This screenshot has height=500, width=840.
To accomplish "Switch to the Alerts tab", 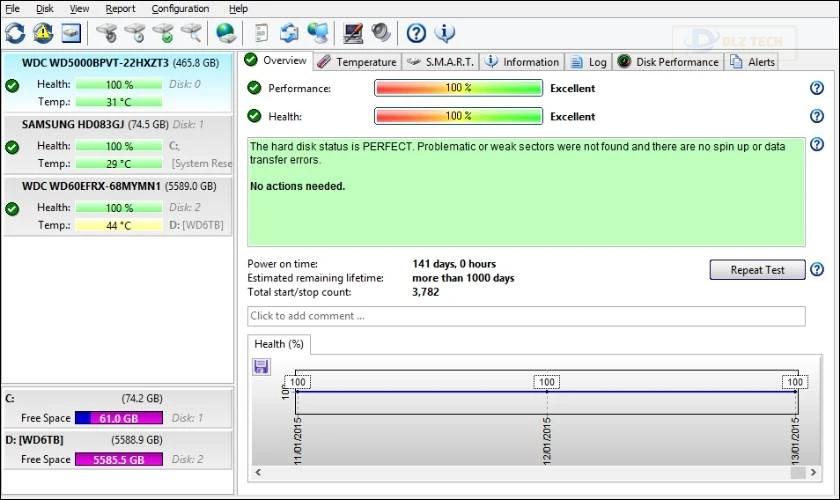I will [x=752, y=62].
